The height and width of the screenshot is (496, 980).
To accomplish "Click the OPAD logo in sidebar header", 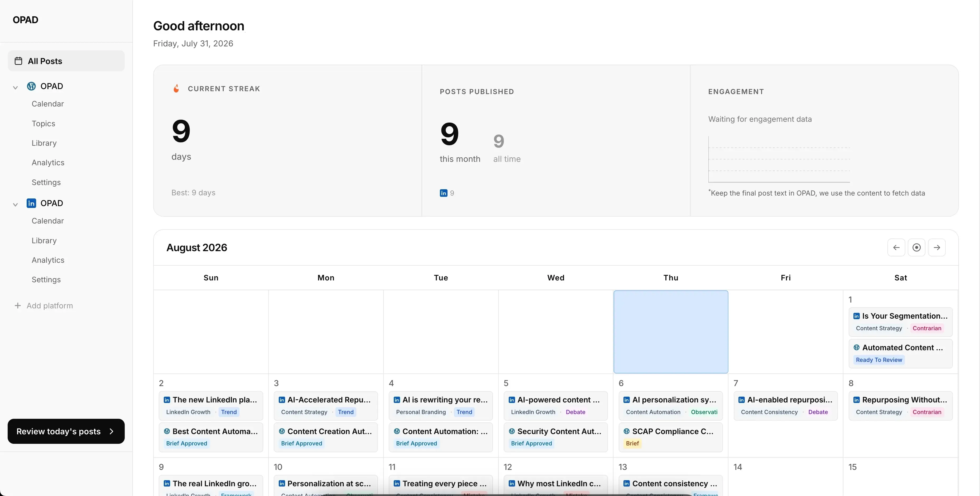I will (26, 20).
